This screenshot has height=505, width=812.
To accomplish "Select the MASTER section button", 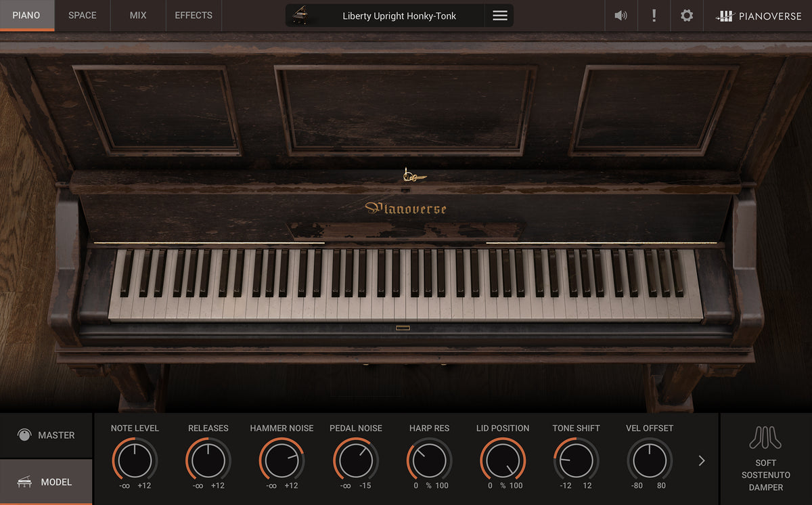I will click(46, 435).
